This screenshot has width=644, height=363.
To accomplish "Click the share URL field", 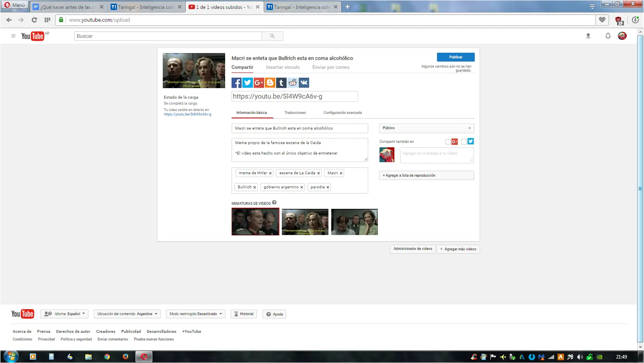I will (295, 97).
